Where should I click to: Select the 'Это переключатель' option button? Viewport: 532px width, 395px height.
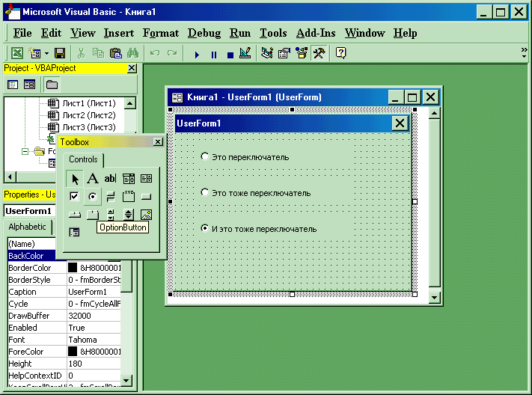[245, 157]
